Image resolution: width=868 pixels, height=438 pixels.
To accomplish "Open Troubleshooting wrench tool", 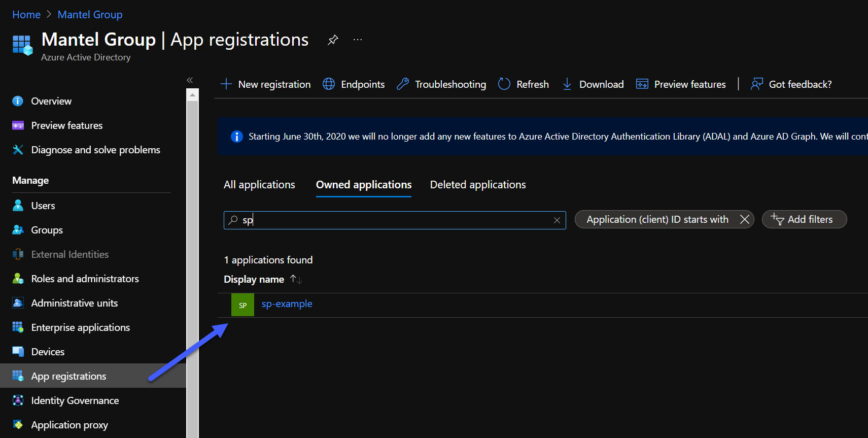I will (403, 84).
